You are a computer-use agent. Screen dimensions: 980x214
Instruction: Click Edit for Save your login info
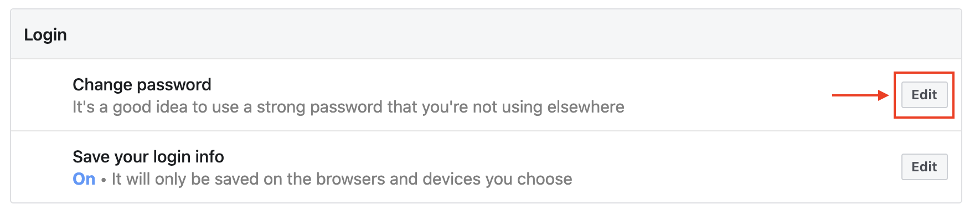tap(924, 167)
